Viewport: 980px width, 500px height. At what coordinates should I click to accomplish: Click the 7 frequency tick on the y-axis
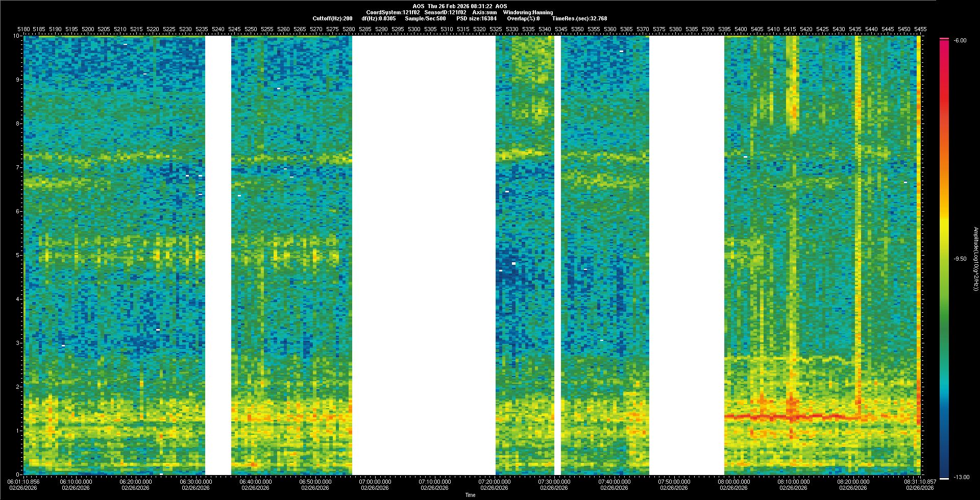pos(18,167)
